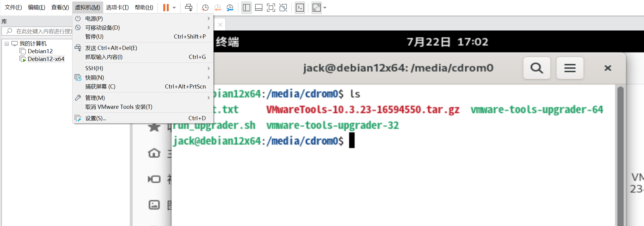This screenshot has width=644, height=226.
Task: Click the 库 library panel header
Action: 4,22
